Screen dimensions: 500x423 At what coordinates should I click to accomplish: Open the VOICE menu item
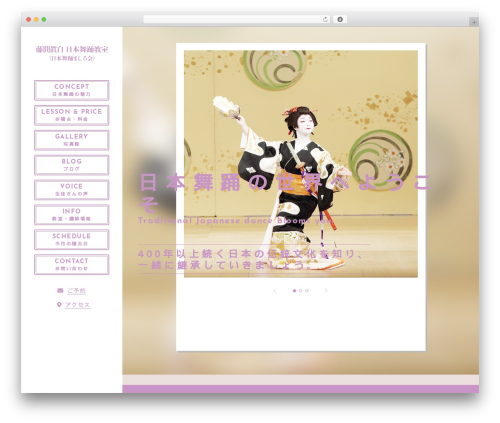coord(71,190)
